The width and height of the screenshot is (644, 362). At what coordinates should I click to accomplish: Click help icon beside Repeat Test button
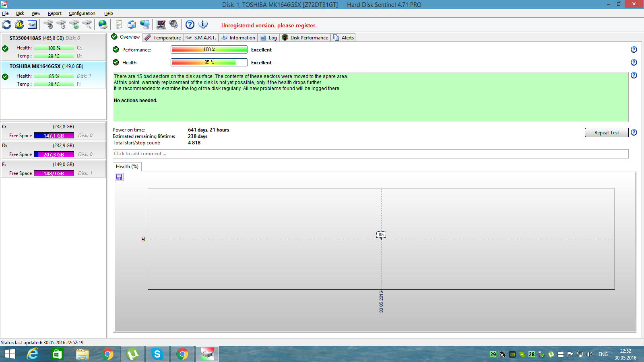pyautogui.click(x=634, y=132)
